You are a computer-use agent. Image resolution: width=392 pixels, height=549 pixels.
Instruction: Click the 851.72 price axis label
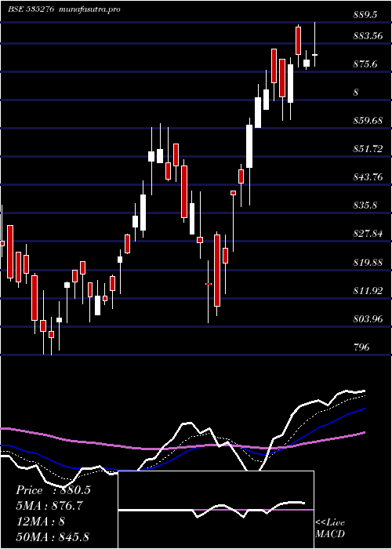[368, 149]
